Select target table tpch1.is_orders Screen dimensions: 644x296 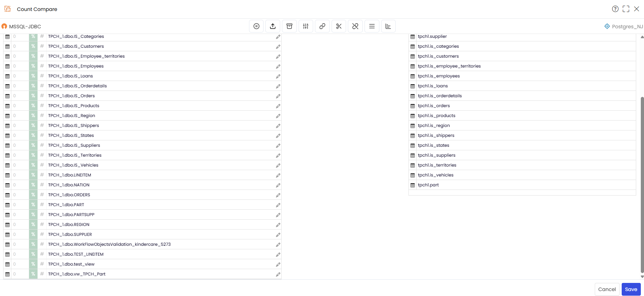522,106
